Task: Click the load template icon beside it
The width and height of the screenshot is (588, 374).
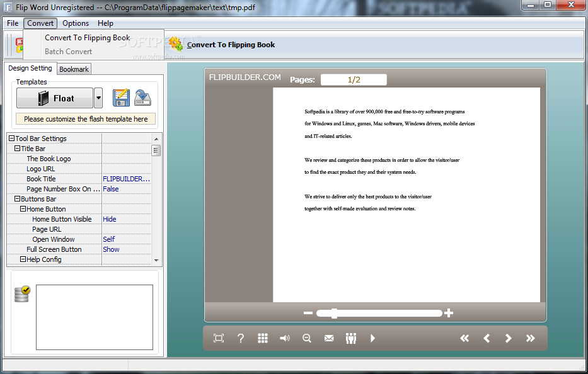Action: tap(143, 98)
